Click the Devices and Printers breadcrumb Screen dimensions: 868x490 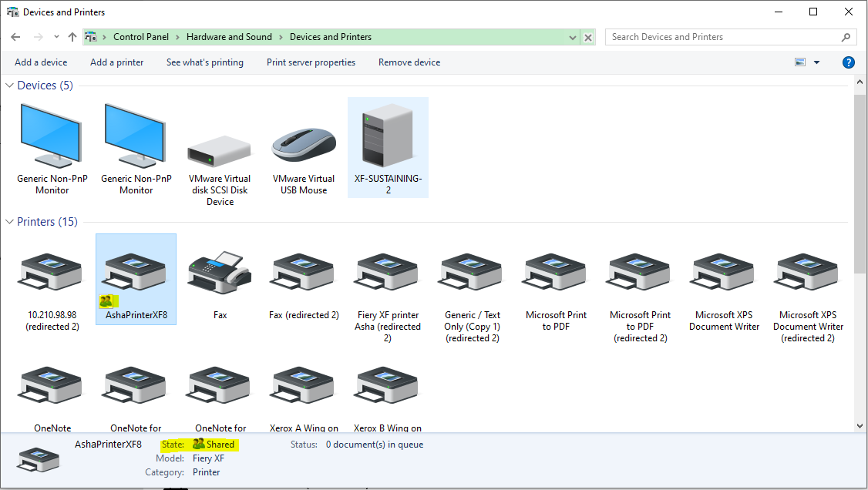[x=331, y=37]
